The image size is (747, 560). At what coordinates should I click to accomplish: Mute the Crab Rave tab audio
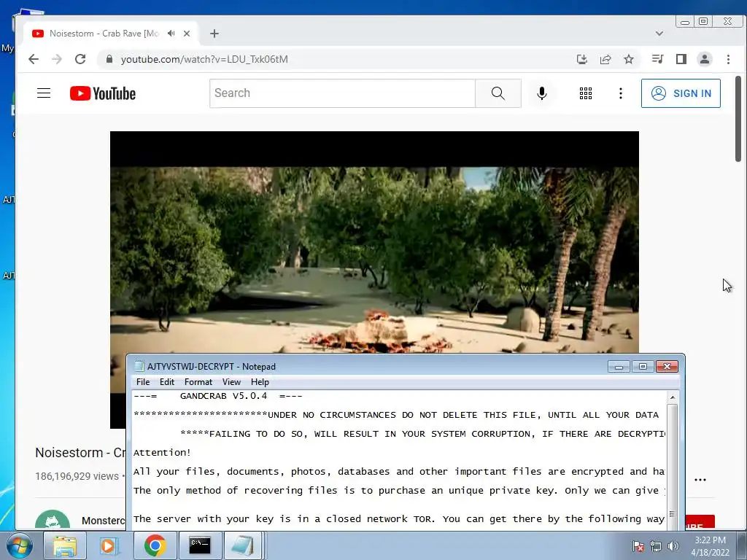pos(171,34)
